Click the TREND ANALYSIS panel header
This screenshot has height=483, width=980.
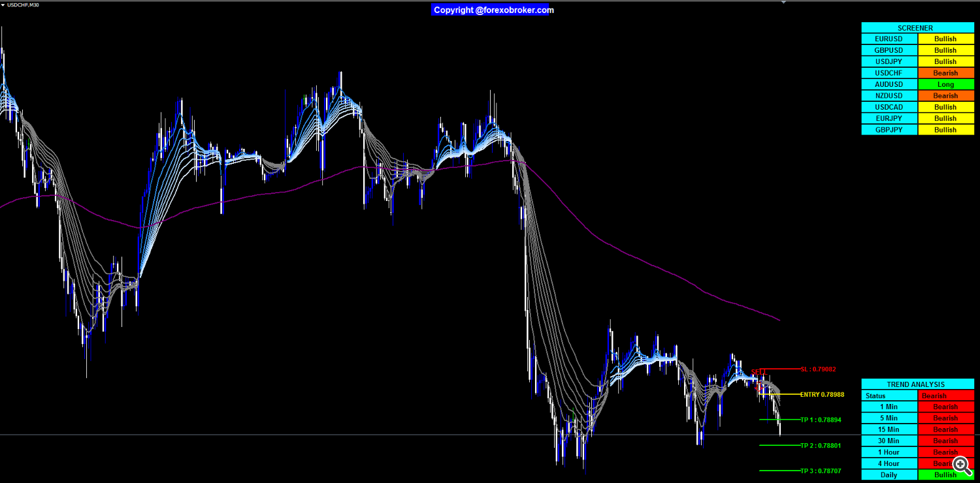click(x=917, y=384)
